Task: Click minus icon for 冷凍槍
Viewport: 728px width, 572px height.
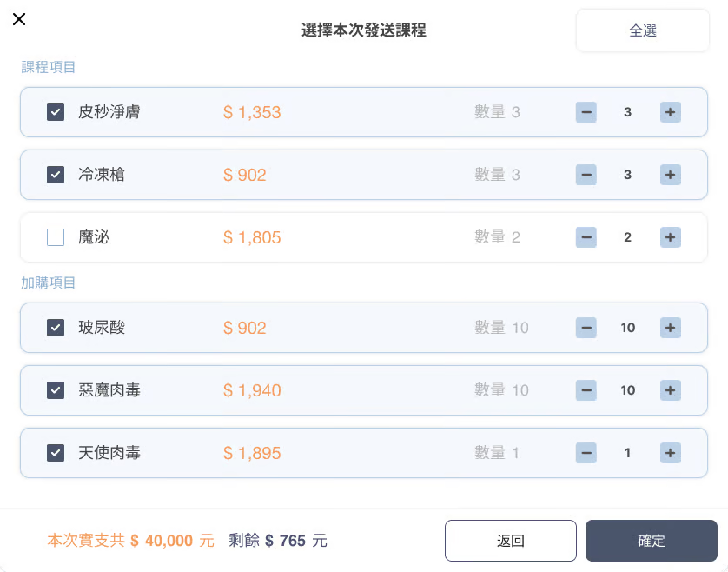Action: pos(586,175)
